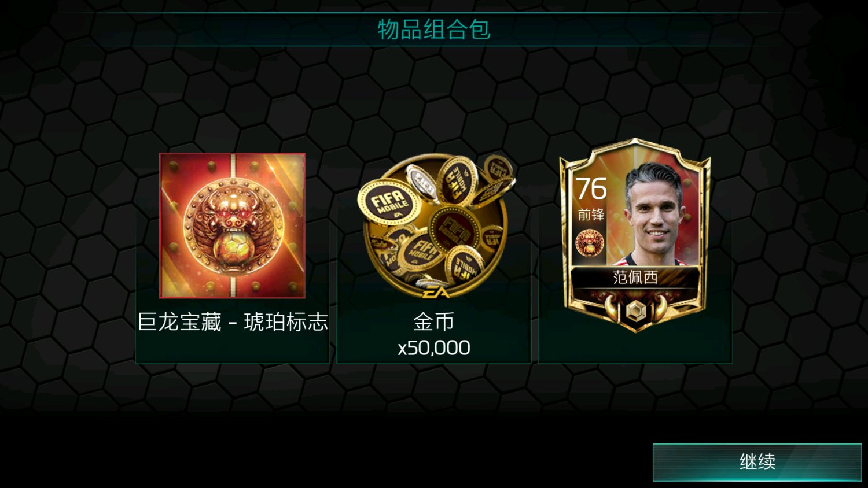Select the 巨龙宝藏 dragon treasure image
868x488 pixels.
[232, 225]
